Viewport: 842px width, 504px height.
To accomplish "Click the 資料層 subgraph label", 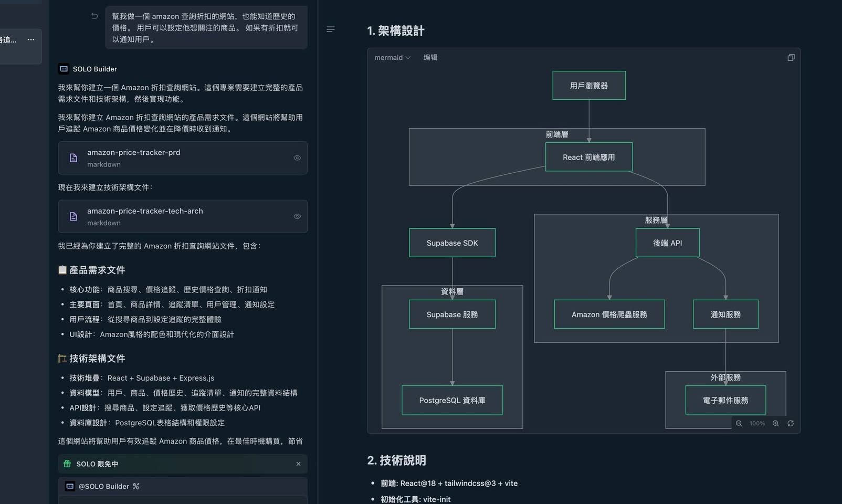I will point(452,291).
